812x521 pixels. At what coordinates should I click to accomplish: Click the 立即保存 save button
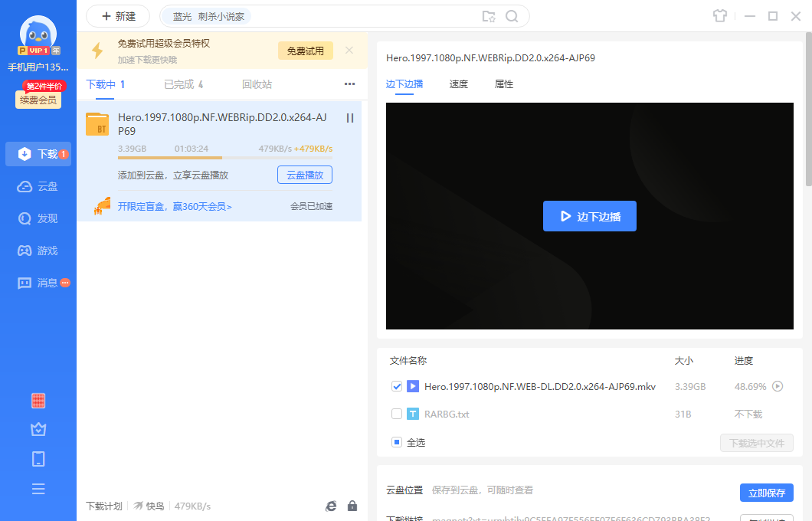tap(766, 493)
